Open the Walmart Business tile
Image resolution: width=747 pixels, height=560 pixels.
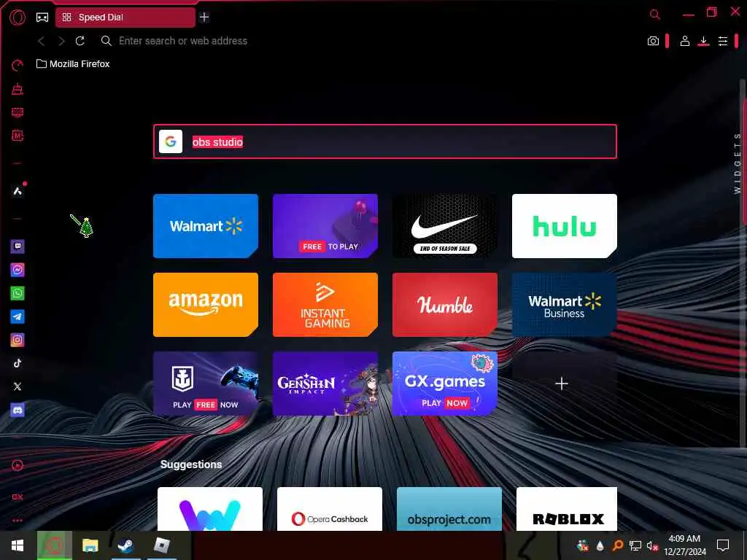click(565, 305)
